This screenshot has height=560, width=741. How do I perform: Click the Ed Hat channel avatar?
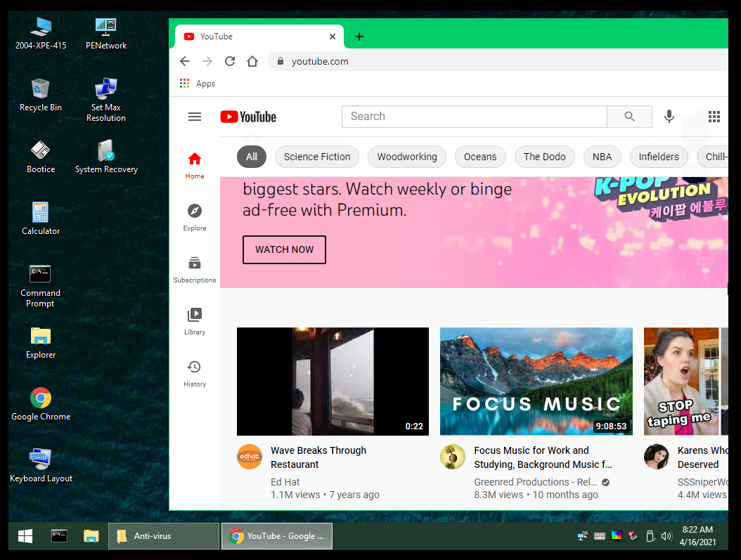click(250, 457)
